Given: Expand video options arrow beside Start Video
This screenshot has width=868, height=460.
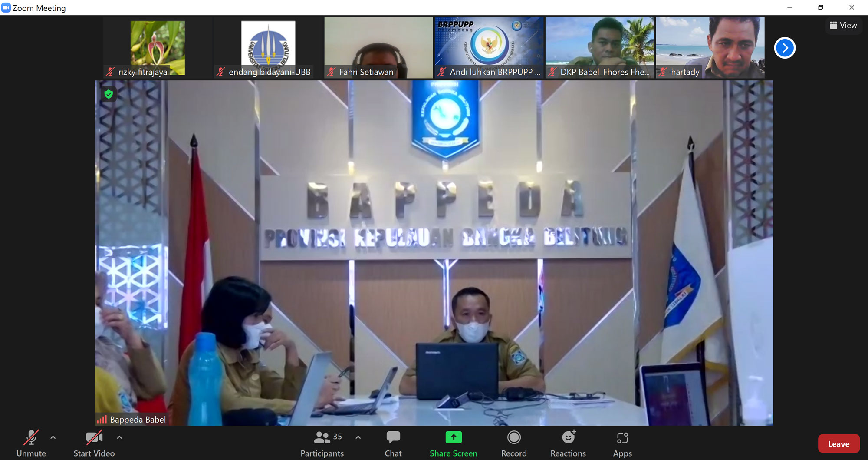Looking at the screenshot, I should (119, 437).
